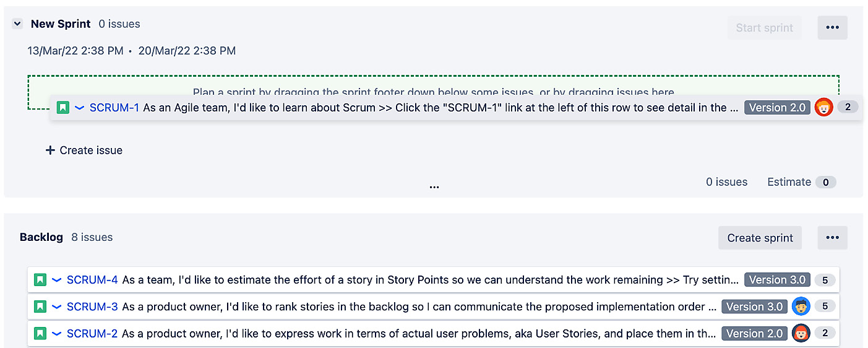
Task: Click the Create sprint button
Action: click(x=760, y=238)
